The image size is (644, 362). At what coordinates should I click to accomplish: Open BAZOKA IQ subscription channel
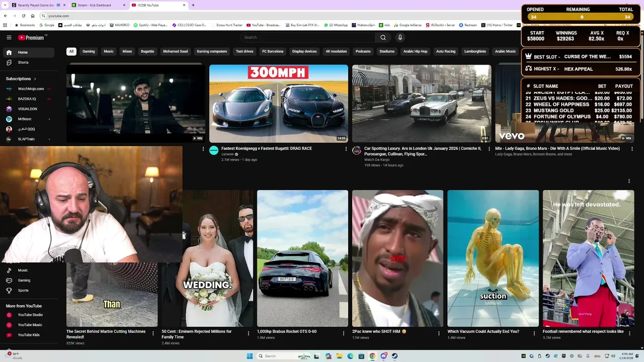point(28,99)
